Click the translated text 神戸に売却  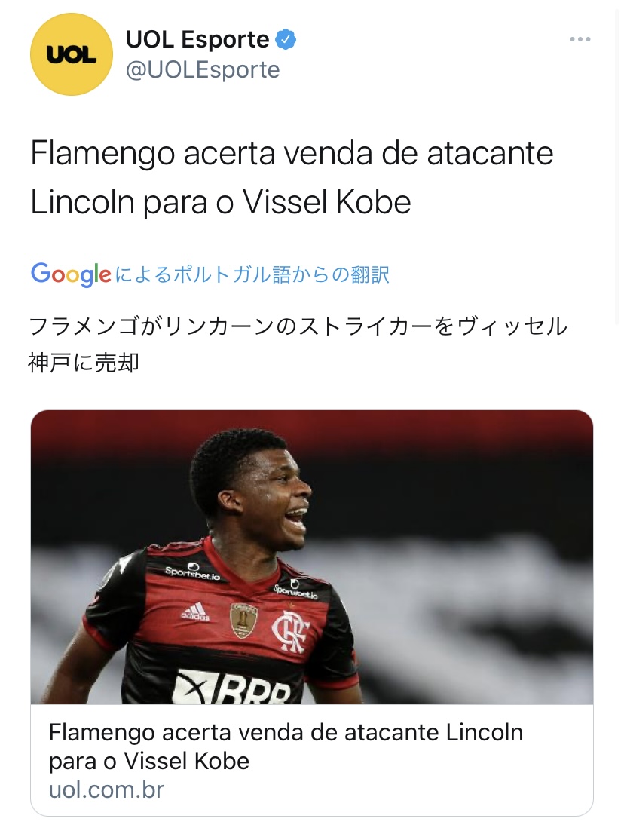click(84, 363)
